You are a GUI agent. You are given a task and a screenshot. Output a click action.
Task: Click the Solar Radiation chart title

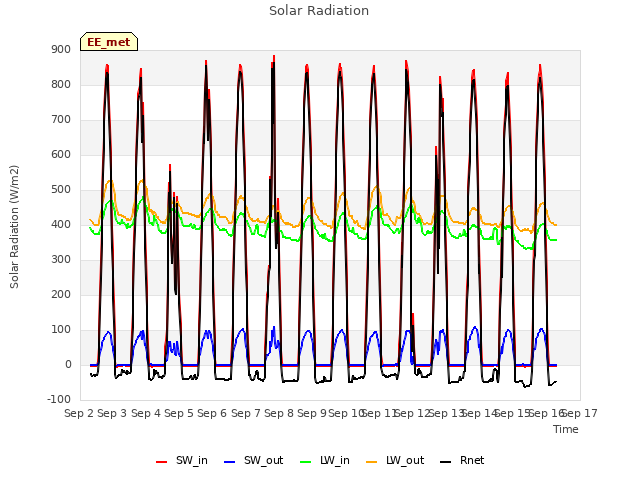point(319,11)
